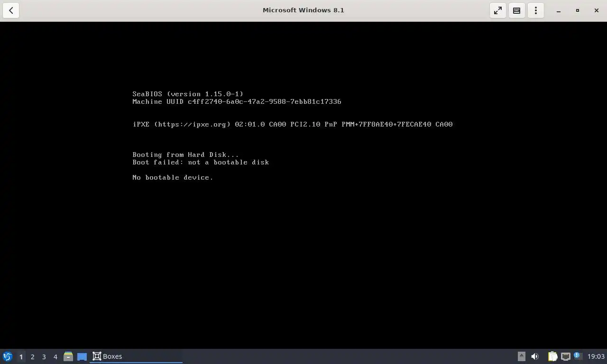The height and width of the screenshot is (364, 607).
Task: Open the keyboard shortcuts sender button
Action: tap(517, 10)
